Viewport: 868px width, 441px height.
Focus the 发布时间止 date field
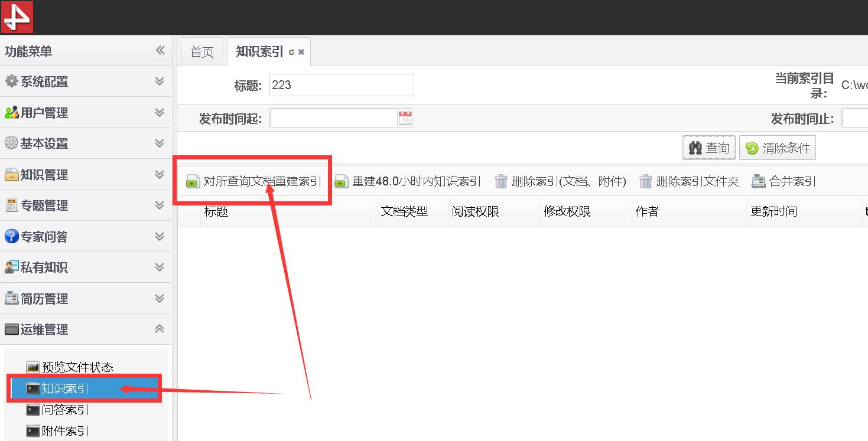pos(854,118)
